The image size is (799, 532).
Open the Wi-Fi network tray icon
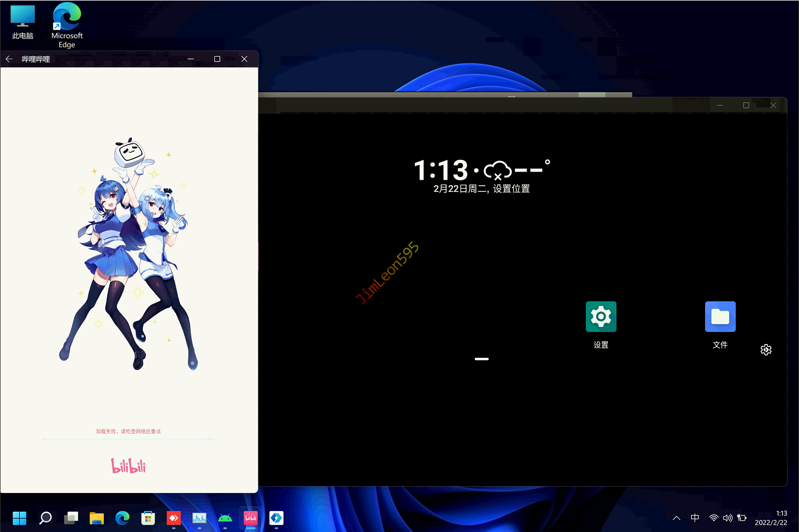(713, 518)
